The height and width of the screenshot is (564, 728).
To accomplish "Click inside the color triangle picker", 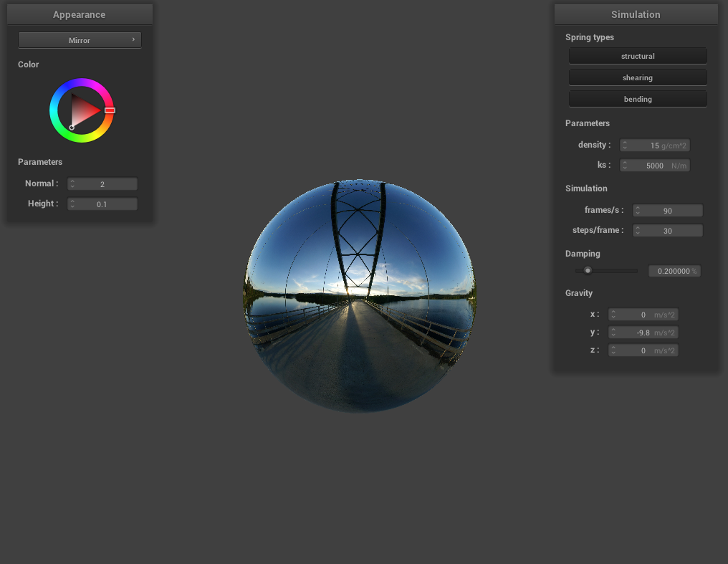I will pos(83,110).
